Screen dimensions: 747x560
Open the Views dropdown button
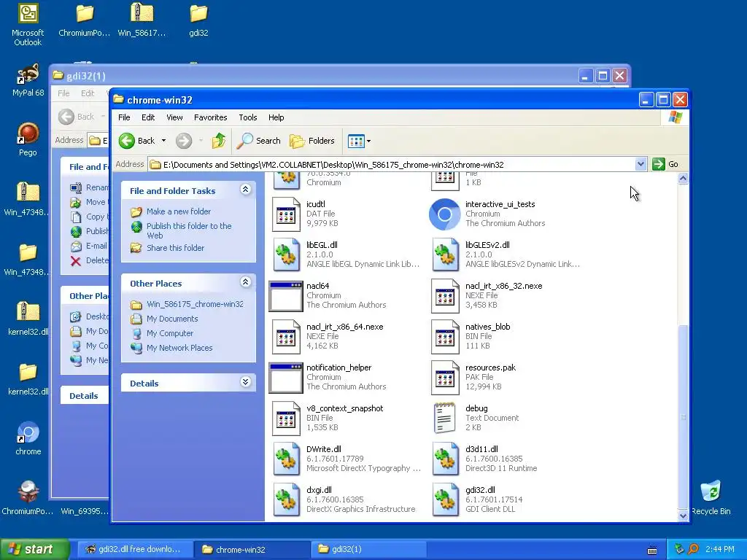tap(359, 141)
